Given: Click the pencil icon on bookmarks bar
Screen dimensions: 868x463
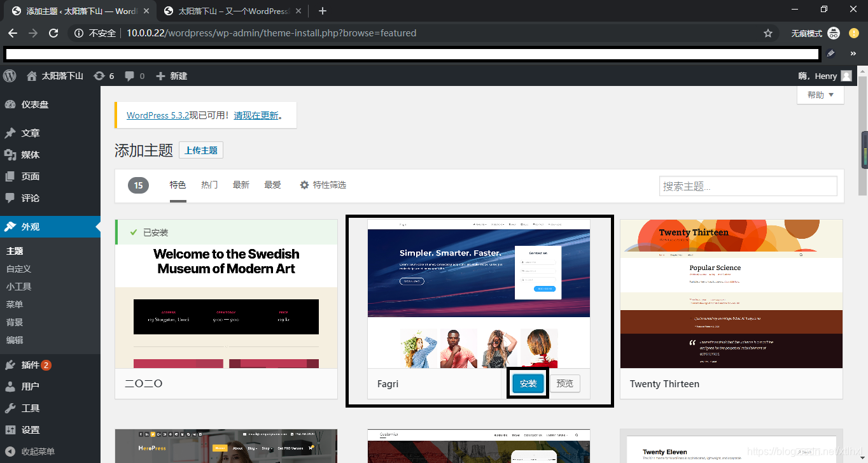Looking at the screenshot, I should pos(830,53).
